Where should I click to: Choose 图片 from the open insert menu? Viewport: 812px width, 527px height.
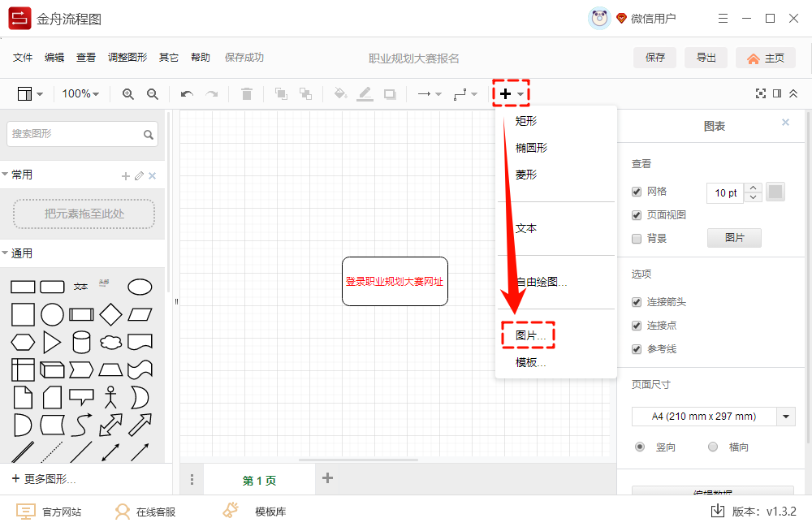click(529, 334)
